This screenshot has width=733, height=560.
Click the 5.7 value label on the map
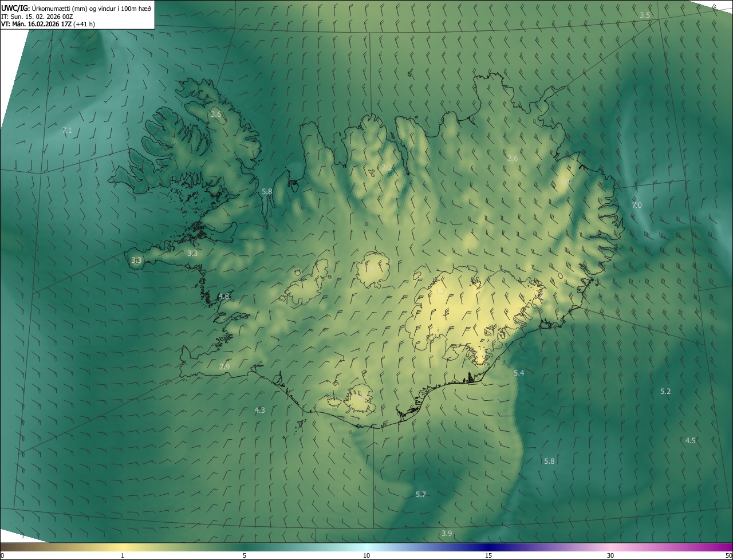coord(421,494)
